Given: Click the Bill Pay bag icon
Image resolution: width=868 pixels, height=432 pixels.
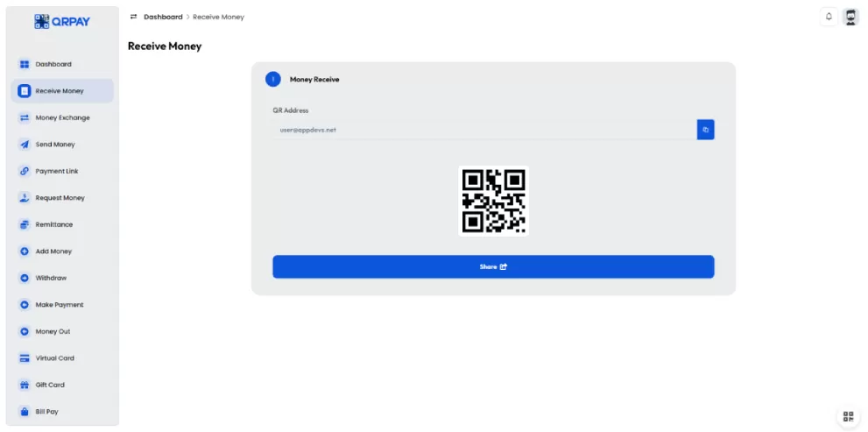Looking at the screenshot, I should tap(25, 412).
